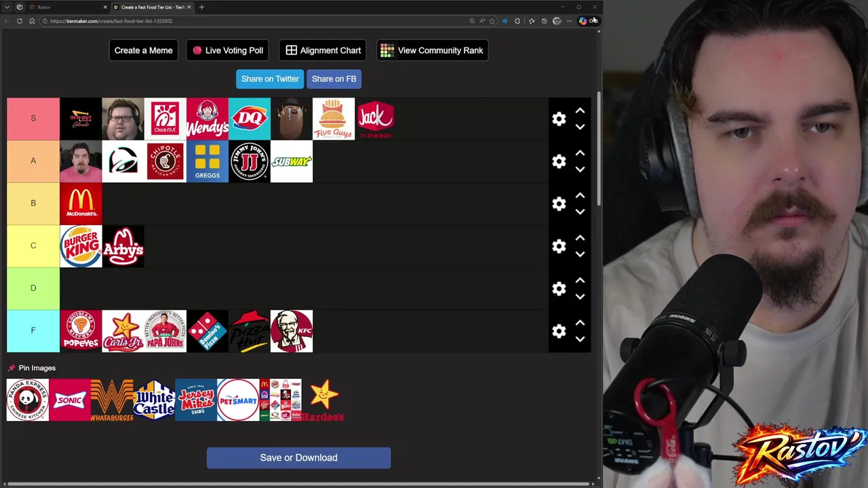Open settings gear for C tier
The height and width of the screenshot is (488, 868).
point(559,246)
